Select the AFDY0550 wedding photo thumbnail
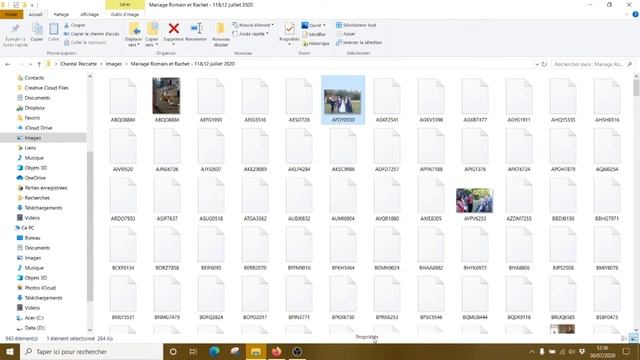The image size is (640, 360). [342, 101]
